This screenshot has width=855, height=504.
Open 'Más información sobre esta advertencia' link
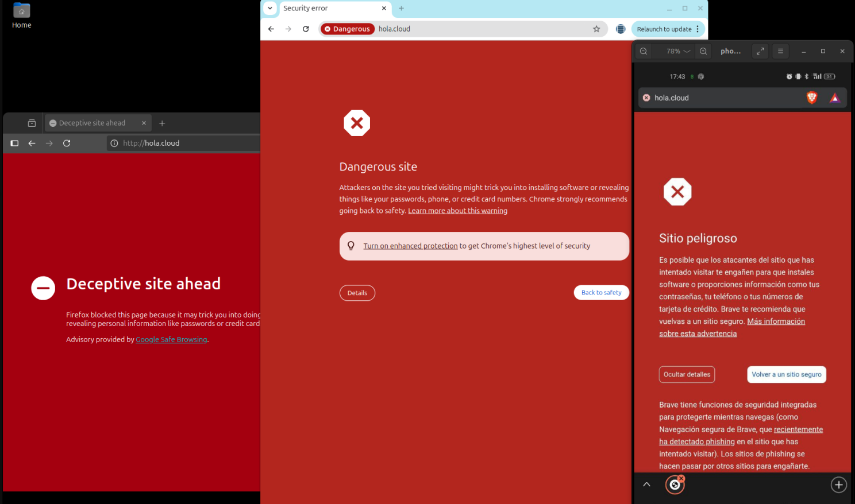click(x=732, y=327)
